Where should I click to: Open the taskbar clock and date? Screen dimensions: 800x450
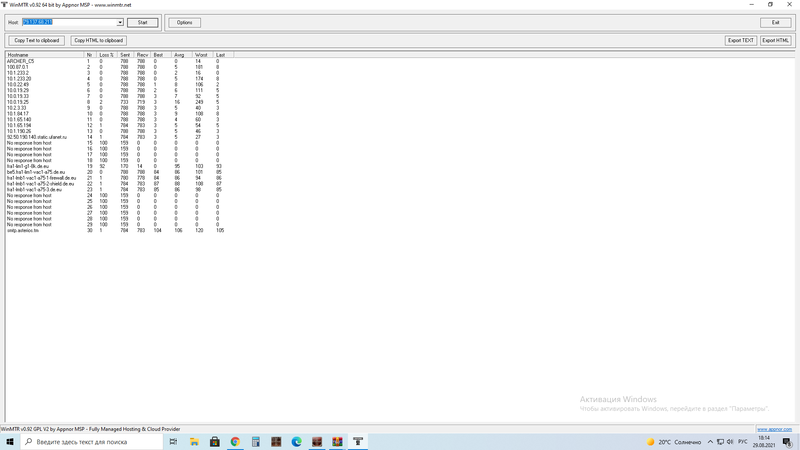tap(764, 442)
